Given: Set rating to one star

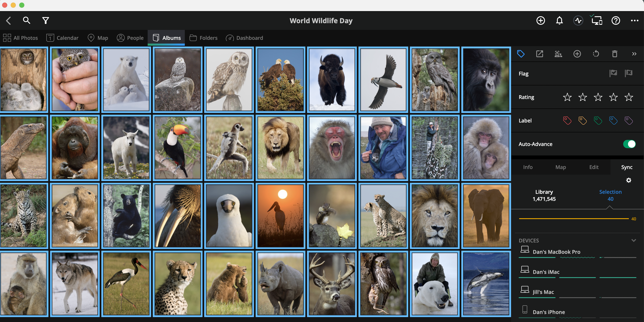Looking at the screenshot, I should point(567,97).
